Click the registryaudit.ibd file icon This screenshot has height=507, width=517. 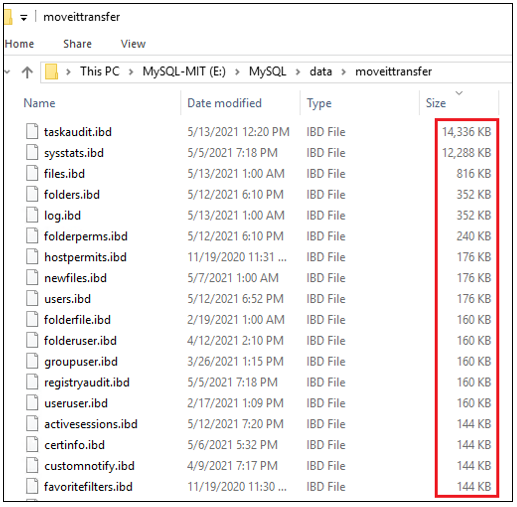(32, 382)
